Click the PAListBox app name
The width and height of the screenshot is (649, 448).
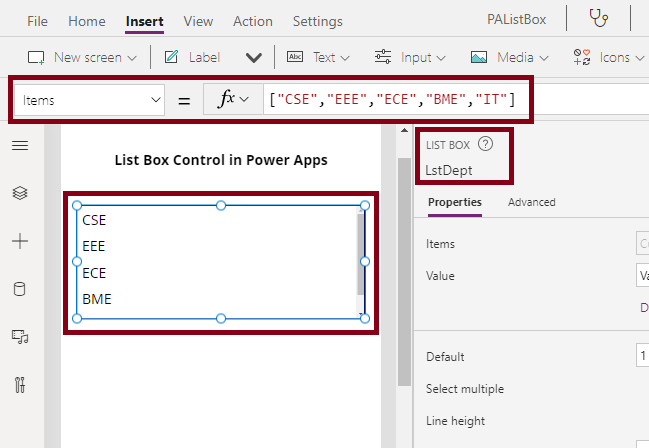tap(517, 19)
